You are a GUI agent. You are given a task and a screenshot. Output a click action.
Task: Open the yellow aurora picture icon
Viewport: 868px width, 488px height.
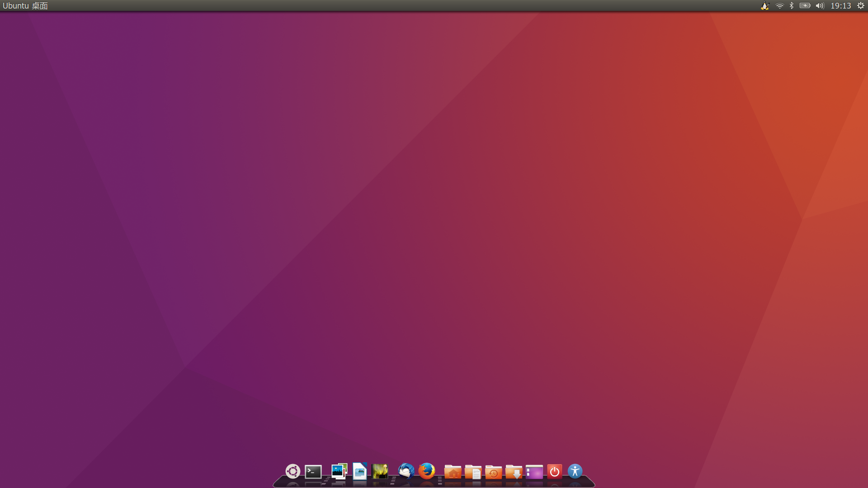pyautogui.click(x=380, y=471)
